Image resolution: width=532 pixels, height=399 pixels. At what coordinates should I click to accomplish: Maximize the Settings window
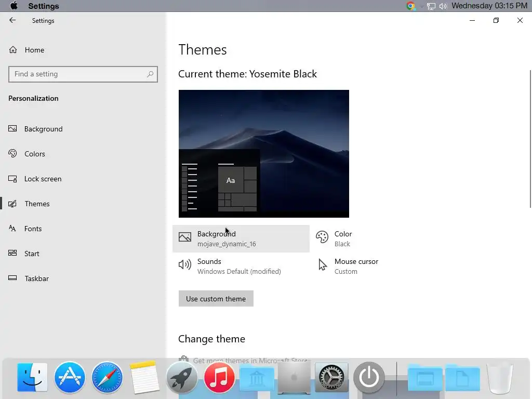click(x=496, y=20)
